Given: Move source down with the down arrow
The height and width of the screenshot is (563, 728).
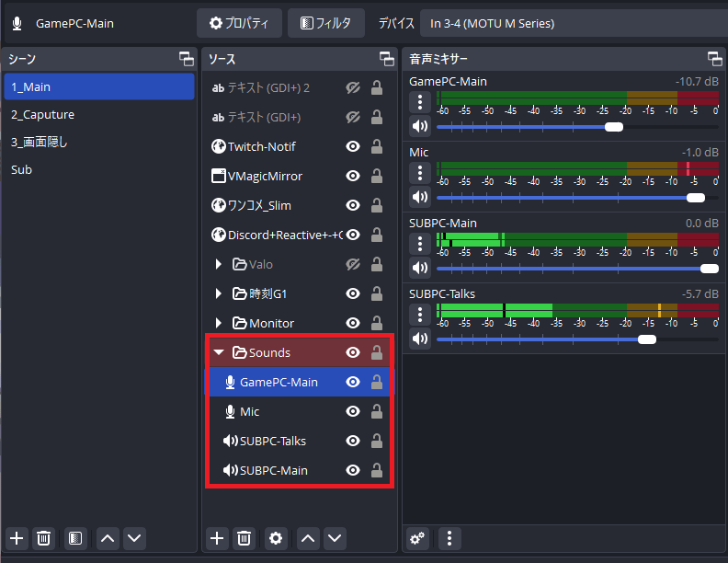Looking at the screenshot, I should coord(335,538).
